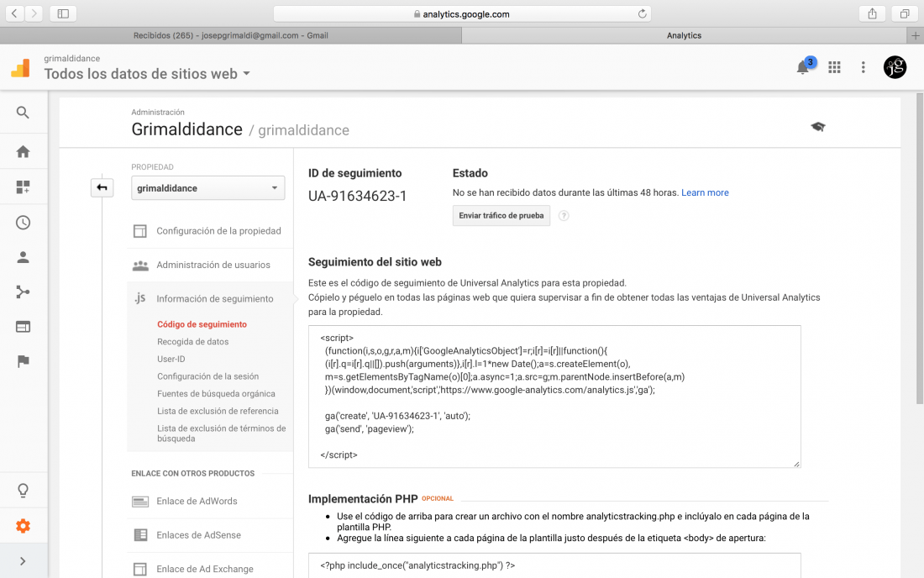Reload the page in address bar
The image size is (924, 578).
tap(642, 14)
